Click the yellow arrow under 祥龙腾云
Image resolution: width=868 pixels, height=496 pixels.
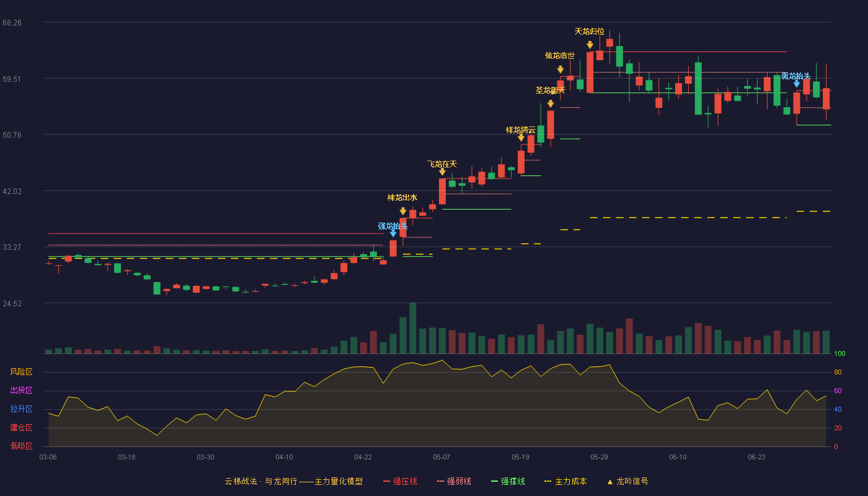click(x=521, y=138)
